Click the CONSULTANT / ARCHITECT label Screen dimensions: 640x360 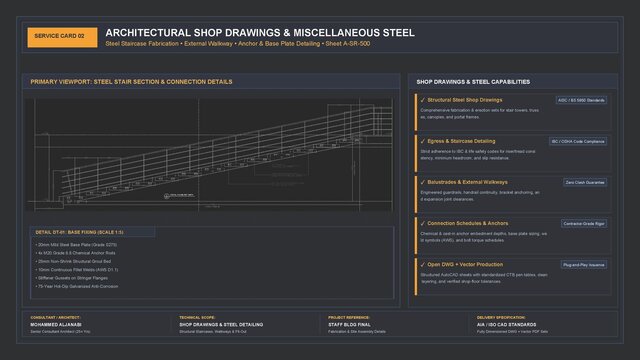coord(56,318)
